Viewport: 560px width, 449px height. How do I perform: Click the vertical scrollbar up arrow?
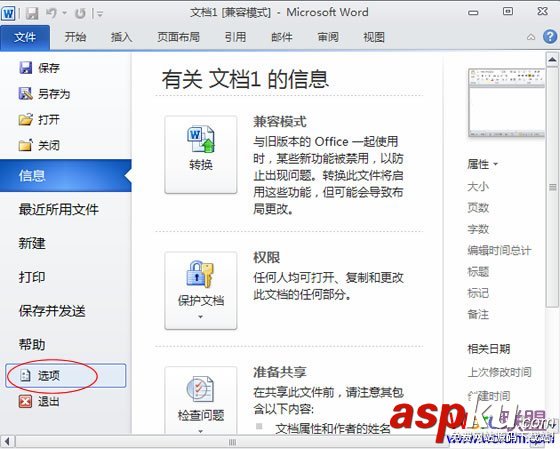click(x=552, y=60)
